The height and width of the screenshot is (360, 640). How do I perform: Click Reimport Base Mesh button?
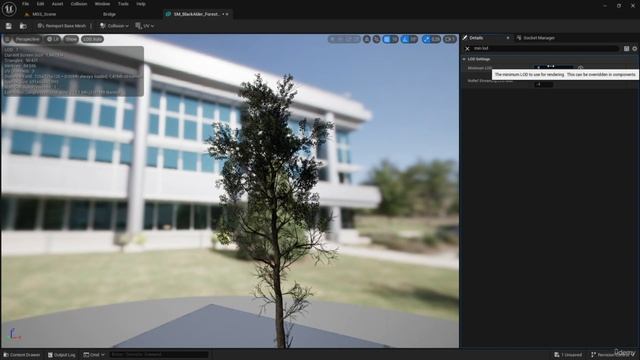[x=62, y=26]
